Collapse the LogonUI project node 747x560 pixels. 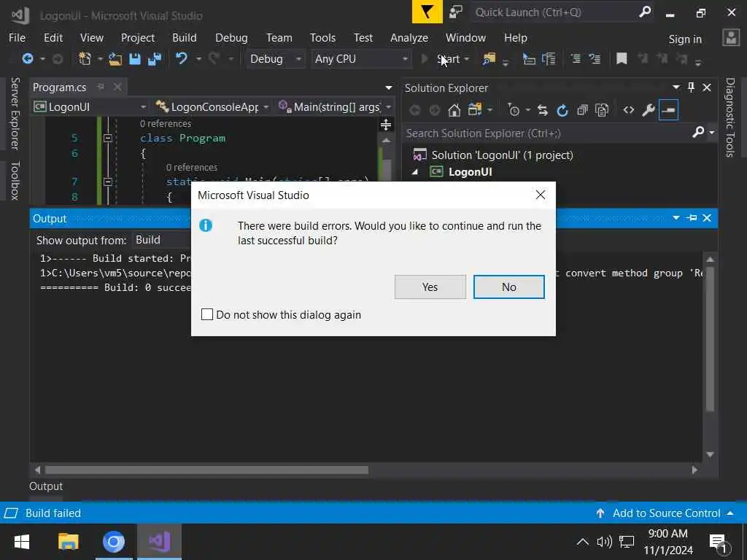click(415, 172)
